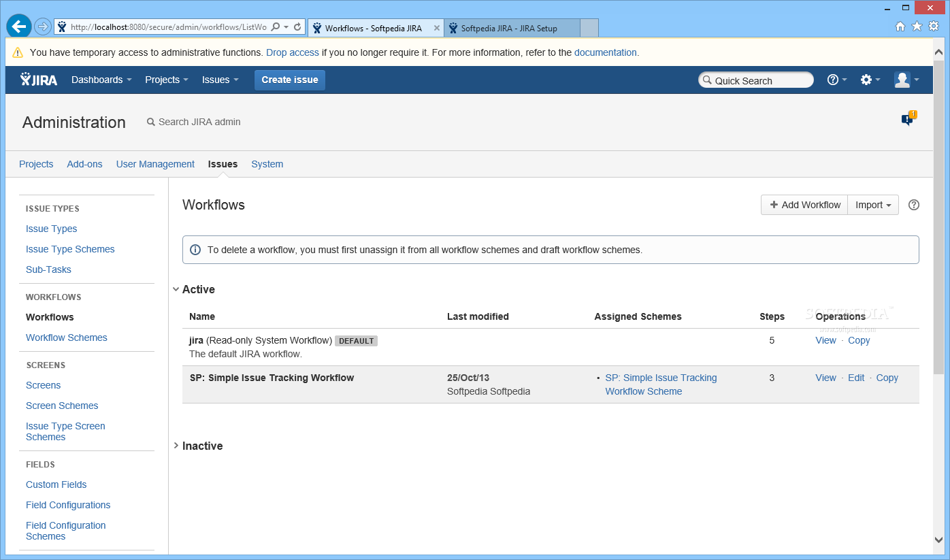Open the browser Home icon
950x560 pixels.
click(900, 27)
